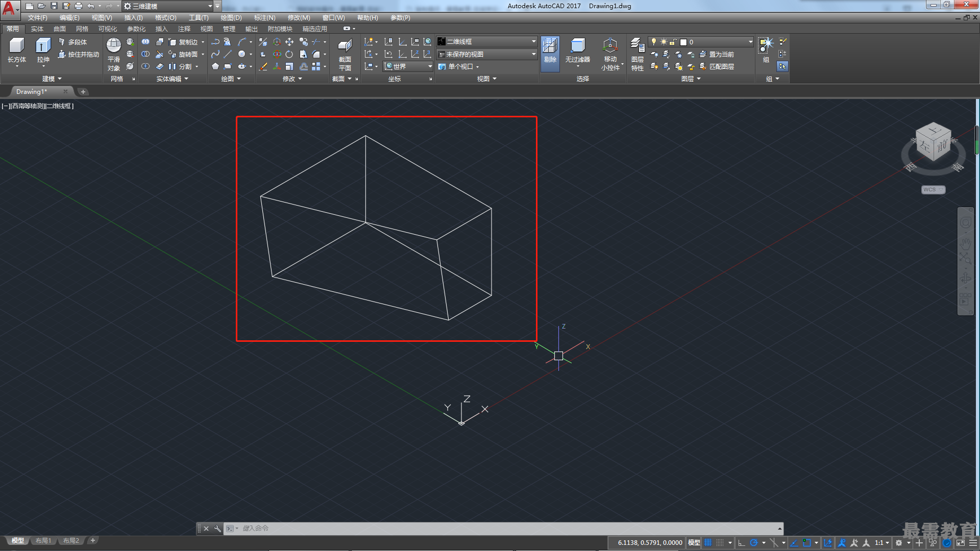Click the undo arrow in quick access toolbar
Screen dimensions: 980x551
pos(90,6)
